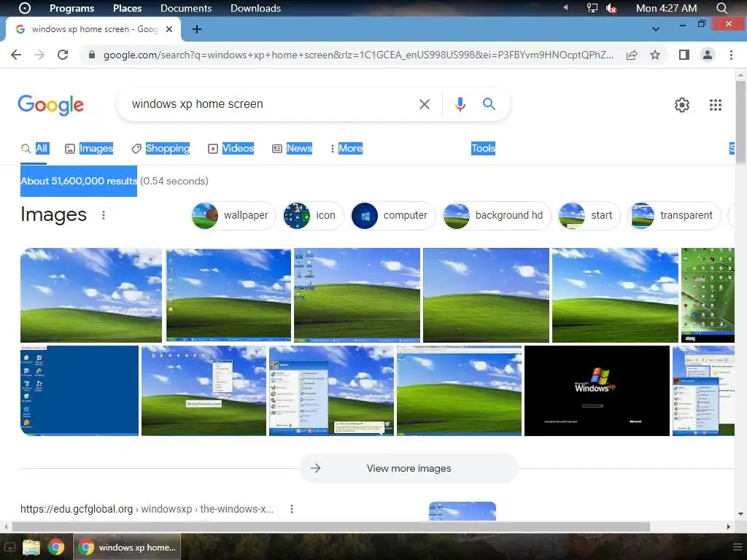747x560 pixels.
Task: Filter images by icon chip
Action: [312, 215]
